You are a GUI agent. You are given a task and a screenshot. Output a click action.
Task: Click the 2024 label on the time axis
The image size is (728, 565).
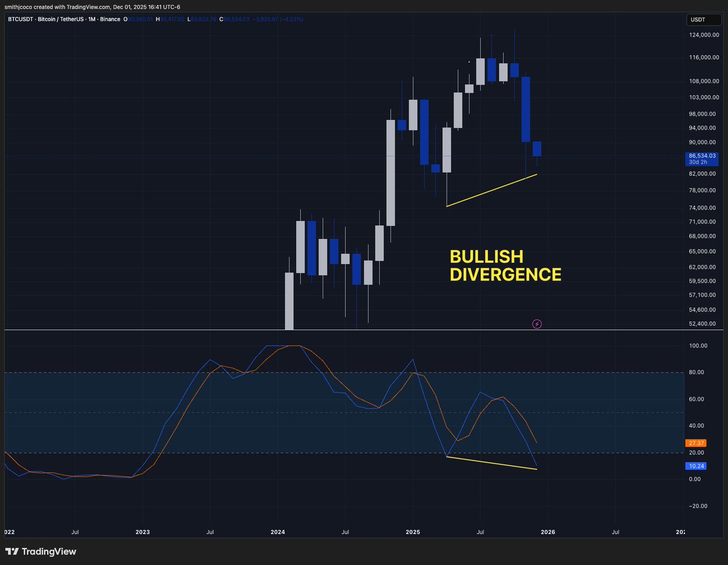pyautogui.click(x=278, y=532)
